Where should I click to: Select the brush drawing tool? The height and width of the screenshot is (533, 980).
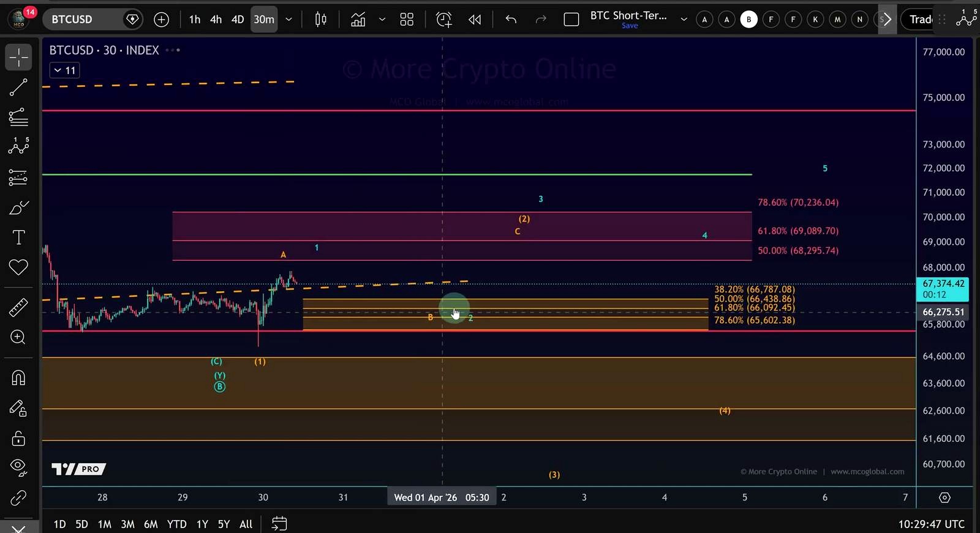(18, 208)
